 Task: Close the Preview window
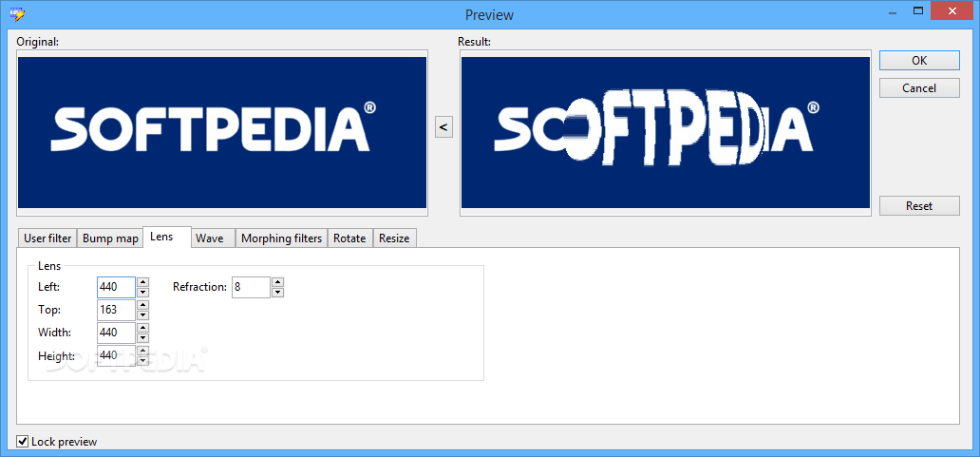pos(952,10)
